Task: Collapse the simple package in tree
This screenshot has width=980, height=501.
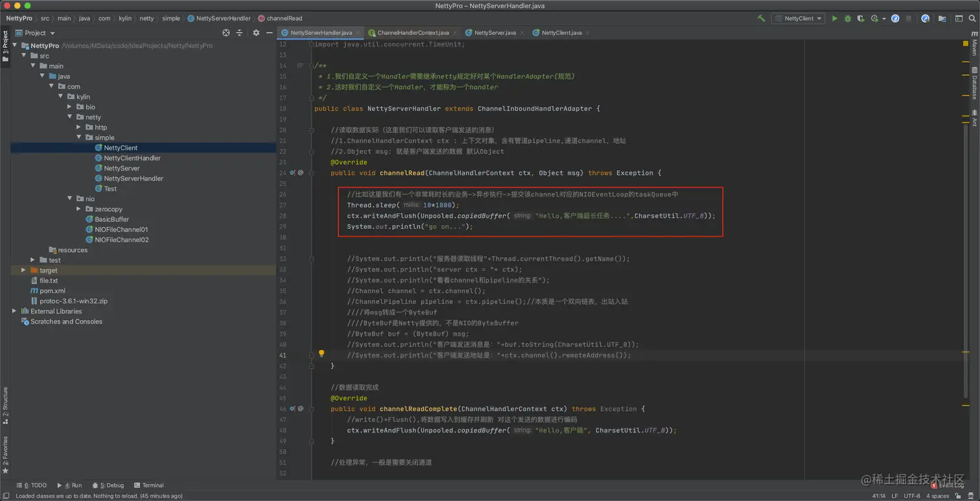Action: (79, 137)
